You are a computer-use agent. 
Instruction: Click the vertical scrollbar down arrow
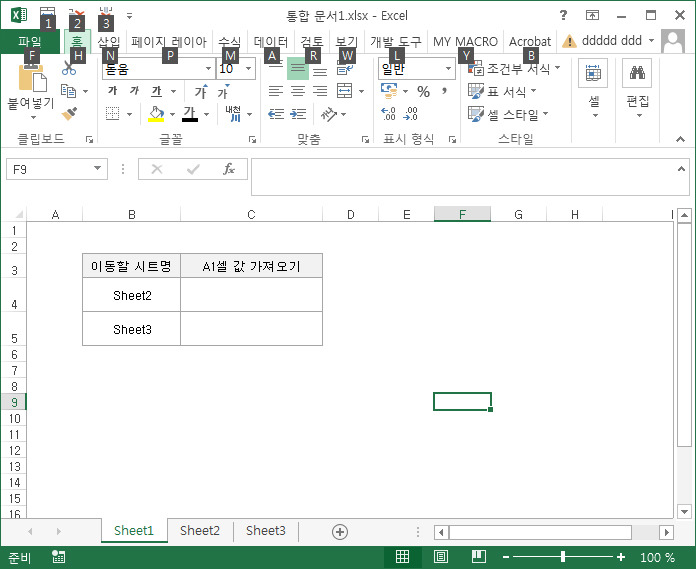684,511
